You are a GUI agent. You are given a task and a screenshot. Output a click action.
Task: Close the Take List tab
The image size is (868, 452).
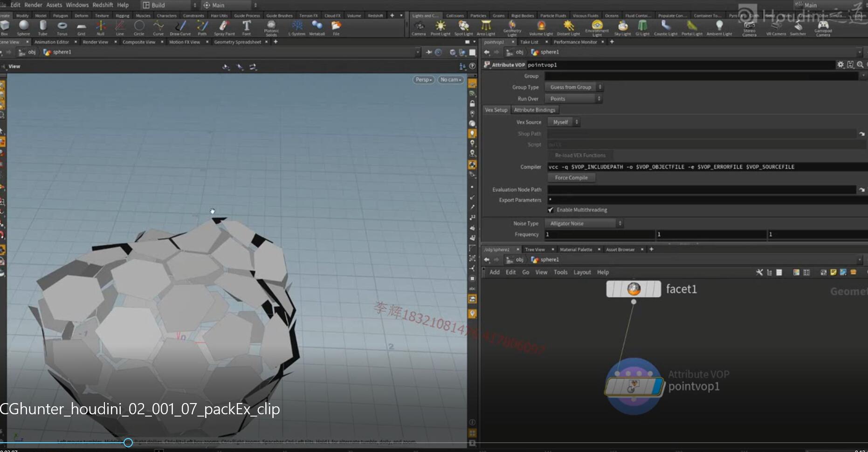pos(547,42)
